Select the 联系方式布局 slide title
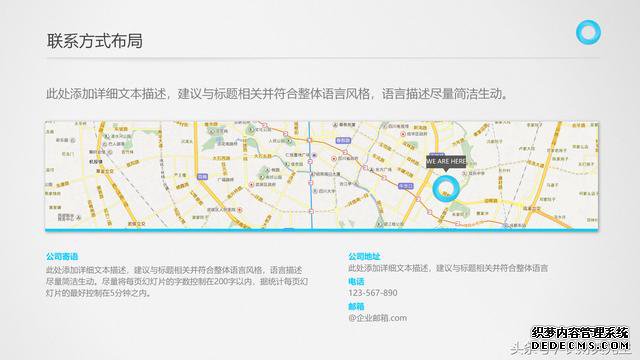640x360 pixels. [95, 41]
